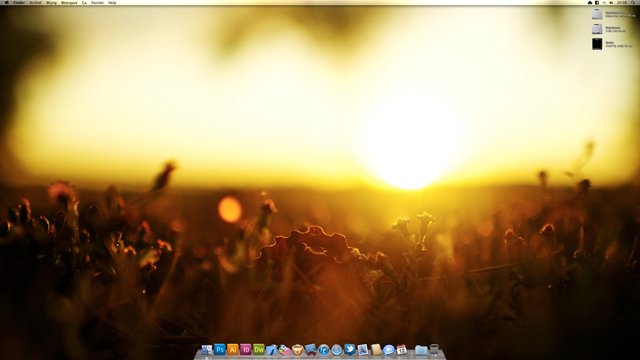Viewport: 640px width, 360px height.
Task: Open the colorful paint palette Dock app
Action: 284,350
